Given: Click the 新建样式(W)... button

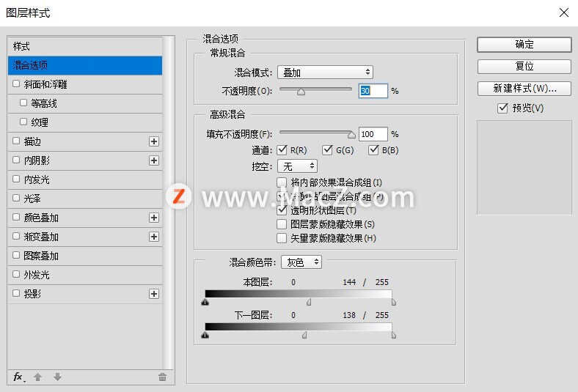Looking at the screenshot, I should [524, 89].
